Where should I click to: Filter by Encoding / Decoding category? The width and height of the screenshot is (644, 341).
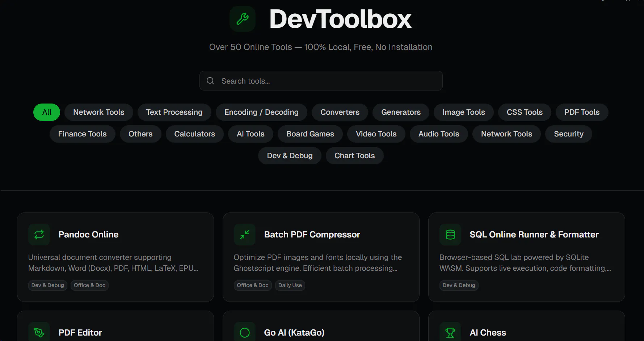point(261,112)
